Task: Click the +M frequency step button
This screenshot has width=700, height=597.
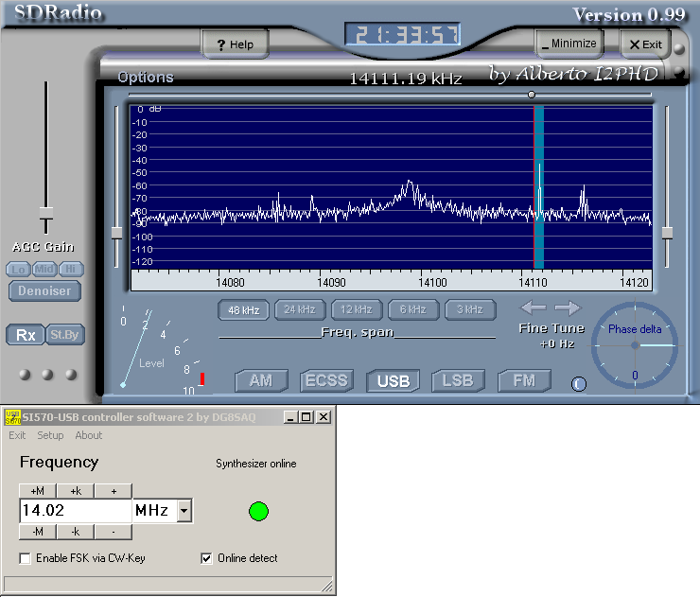Action: pos(38,491)
